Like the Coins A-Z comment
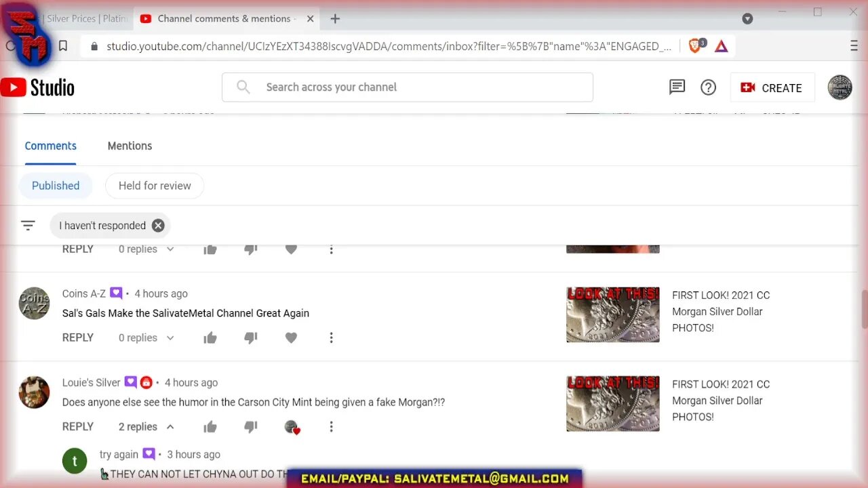The height and width of the screenshot is (488, 868). coord(210,338)
